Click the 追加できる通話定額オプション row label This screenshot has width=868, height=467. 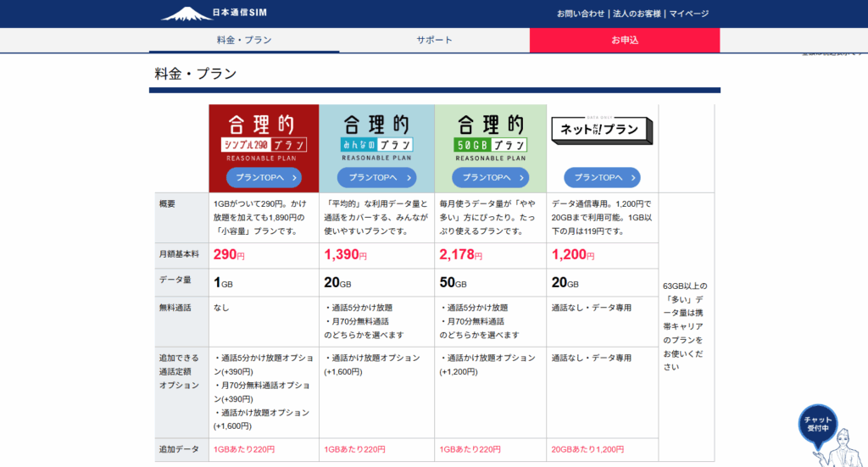click(x=179, y=371)
